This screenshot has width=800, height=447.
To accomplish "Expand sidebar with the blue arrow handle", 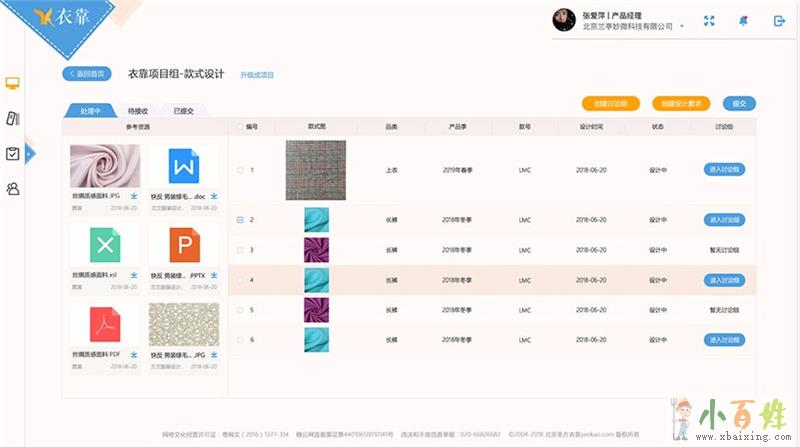I will tap(30, 153).
